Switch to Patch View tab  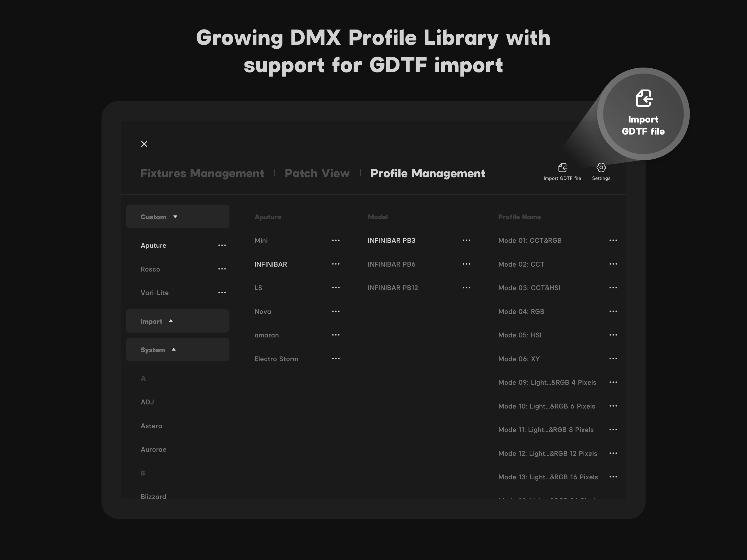pyautogui.click(x=317, y=173)
